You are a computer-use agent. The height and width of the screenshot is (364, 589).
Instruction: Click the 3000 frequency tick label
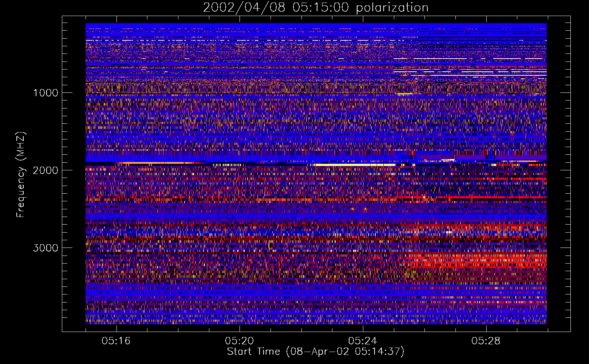pos(46,248)
